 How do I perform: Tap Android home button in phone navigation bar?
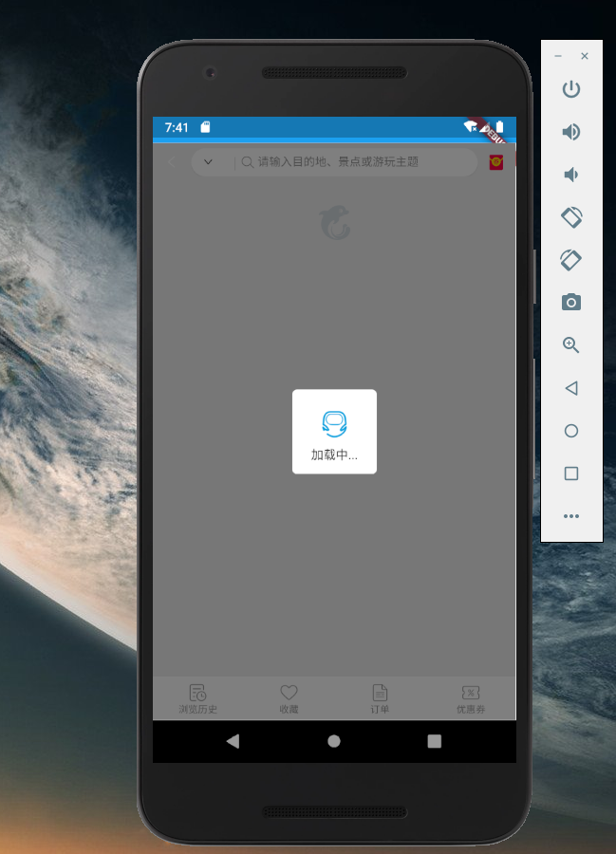pyautogui.click(x=334, y=741)
